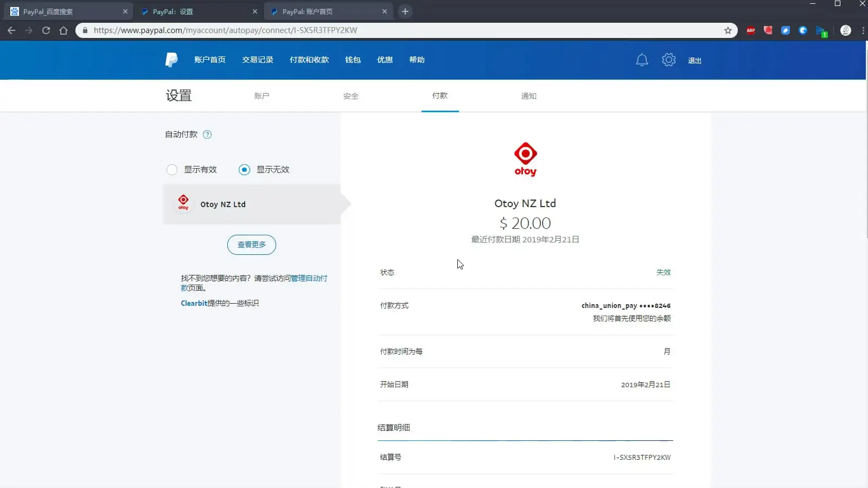Viewport: 868px width, 488px height.
Task: Go to 账户首页 in the navigation
Action: [210, 60]
